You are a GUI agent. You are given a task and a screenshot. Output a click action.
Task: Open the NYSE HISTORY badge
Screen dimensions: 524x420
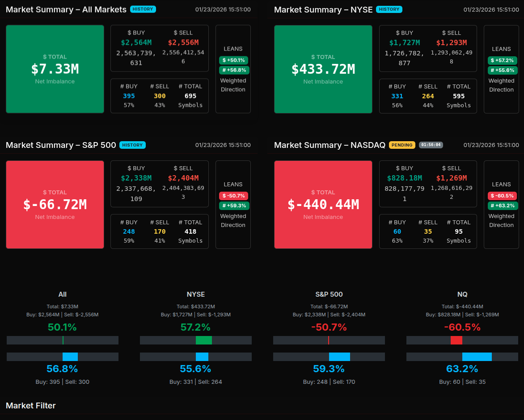[x=389, y=9]
